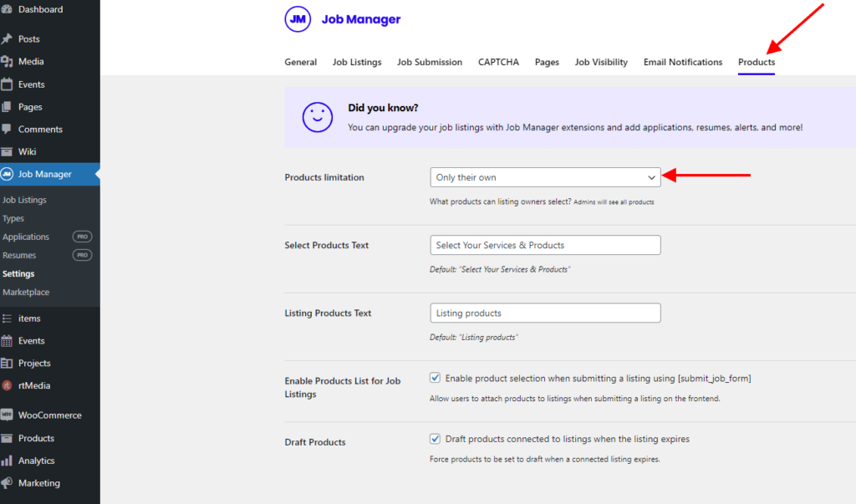The height and width of the screenshot is (504, 856).
Task: Click the Projects icon in sidebar
Action: tap(7, 364)
